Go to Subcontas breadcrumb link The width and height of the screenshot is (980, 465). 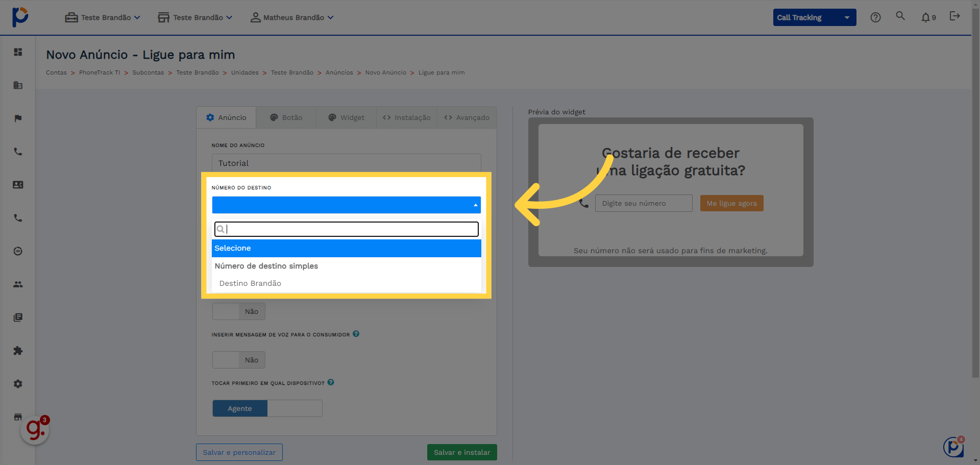click(x=148, y=72)
